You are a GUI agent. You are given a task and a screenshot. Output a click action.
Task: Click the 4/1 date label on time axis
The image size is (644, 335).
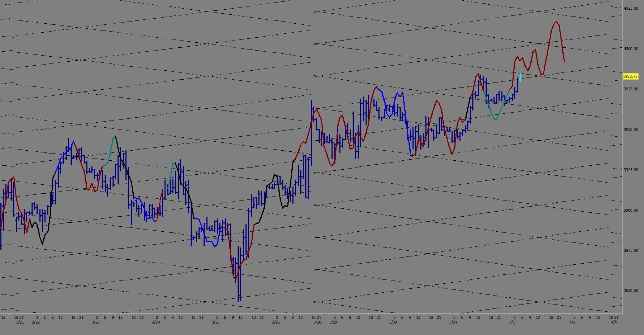point(512,322)
